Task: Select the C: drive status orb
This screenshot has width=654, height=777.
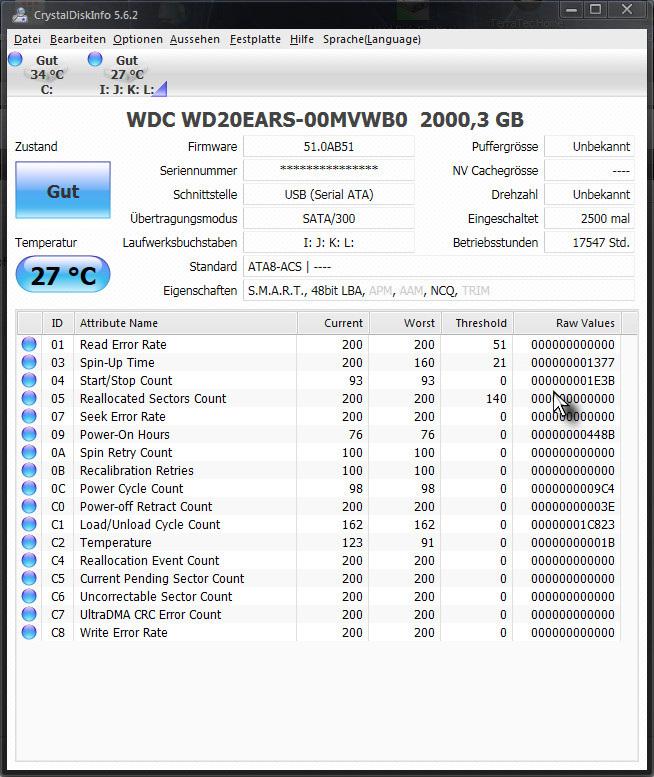Action: tap(15, 59)
